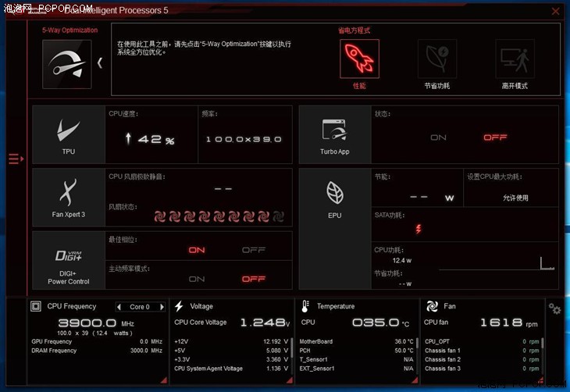Click the +3.3V voltage row
This screenshot has width=570, height=392.
(231, 359)
